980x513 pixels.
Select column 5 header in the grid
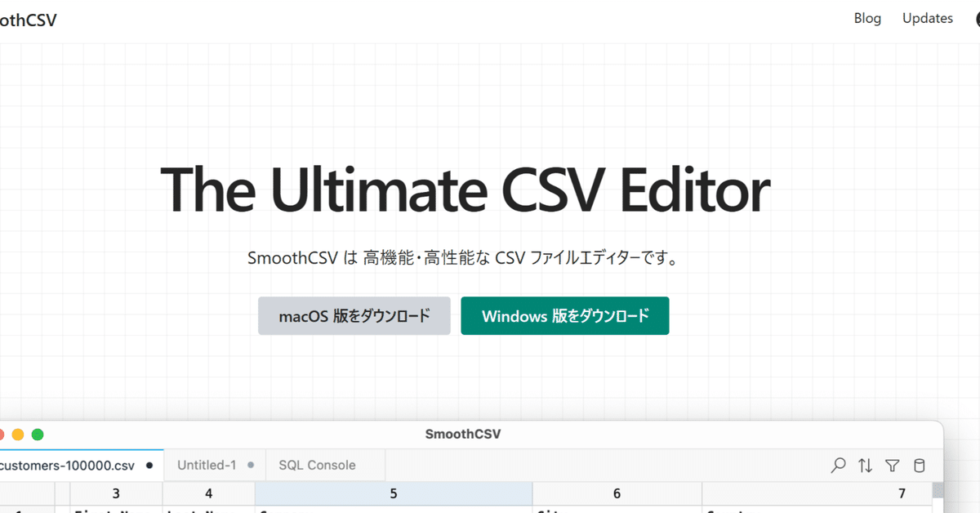(393, 493)
